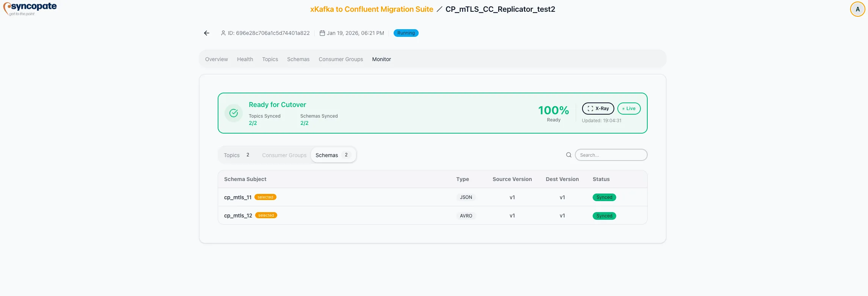Viewport: 868px width, 296px height.
Task: Click the Jan 19, 2026, 06:21 PM date
Action: coord(355,33)
